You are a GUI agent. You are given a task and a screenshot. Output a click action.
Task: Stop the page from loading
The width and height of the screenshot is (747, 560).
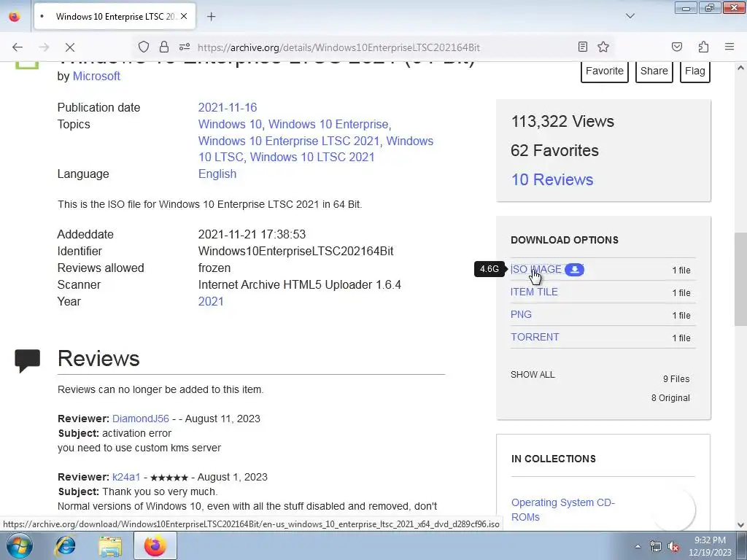pyautogui.click(x=70, y=47)
